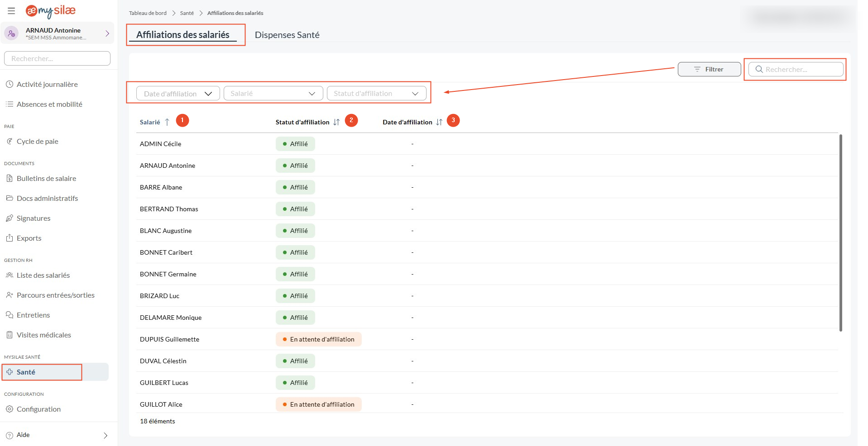Open Salarié filter dropdown

pos(273,94)
